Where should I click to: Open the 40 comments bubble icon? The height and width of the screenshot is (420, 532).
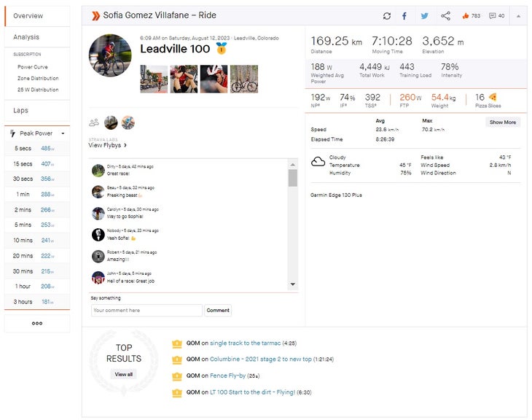tap(493, 16)
